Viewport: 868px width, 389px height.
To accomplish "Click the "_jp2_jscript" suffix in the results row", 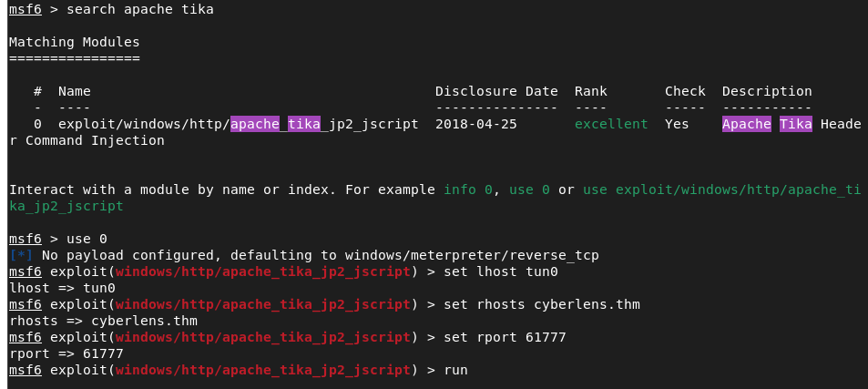I will click(370, 124).
